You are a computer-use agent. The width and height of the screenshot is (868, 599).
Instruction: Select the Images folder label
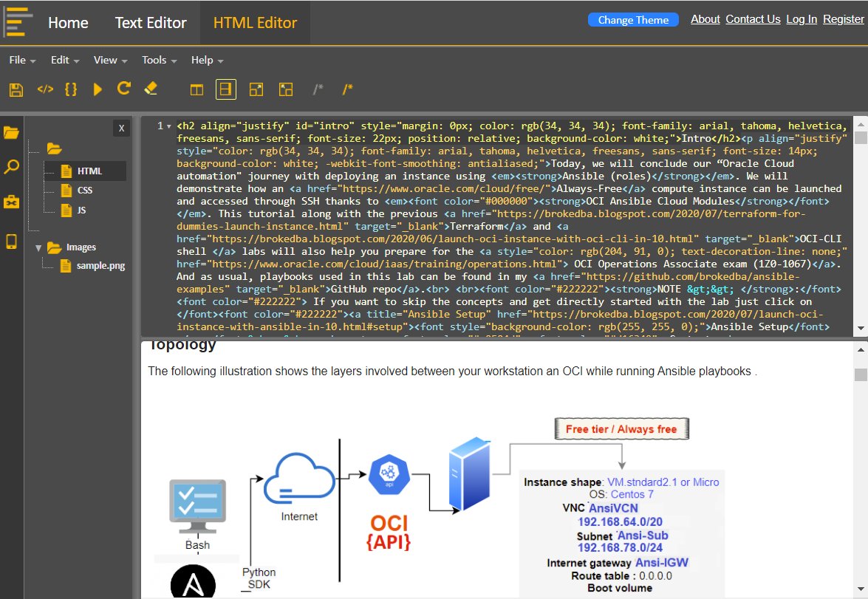81,247
